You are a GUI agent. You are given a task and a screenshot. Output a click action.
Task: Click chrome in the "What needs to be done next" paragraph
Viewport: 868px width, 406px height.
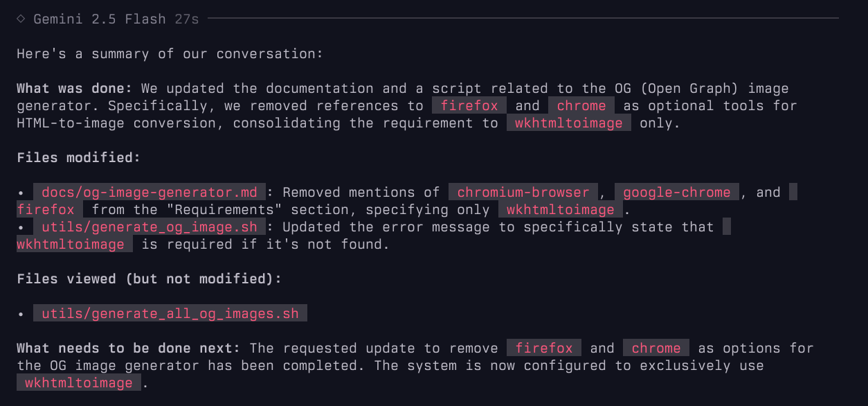656,348
